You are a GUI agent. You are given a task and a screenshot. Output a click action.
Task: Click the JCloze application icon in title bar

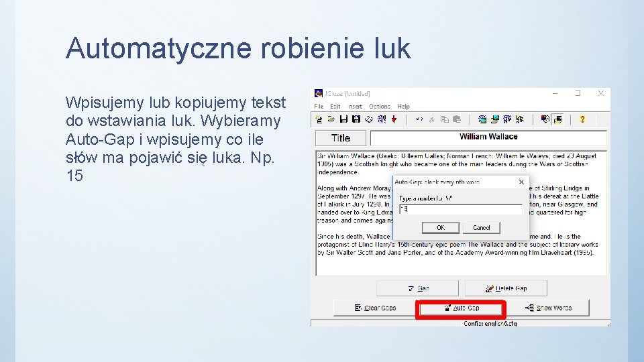coord(318,94)
